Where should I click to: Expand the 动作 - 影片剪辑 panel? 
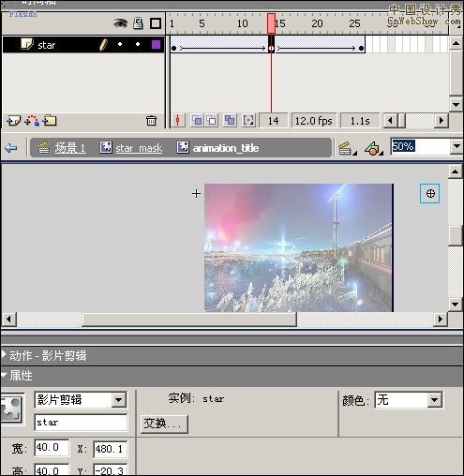tap(4, 355)
